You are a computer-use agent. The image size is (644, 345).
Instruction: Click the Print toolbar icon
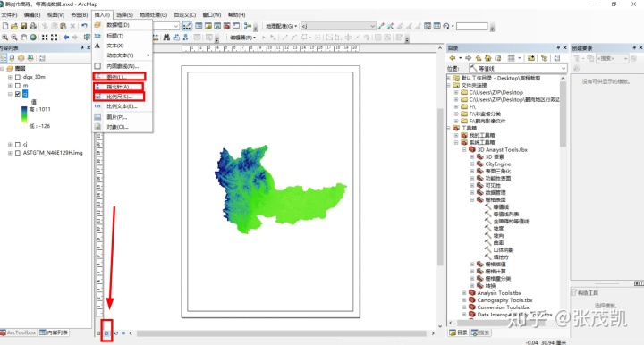pyautogui.click(x=33, y=26)
